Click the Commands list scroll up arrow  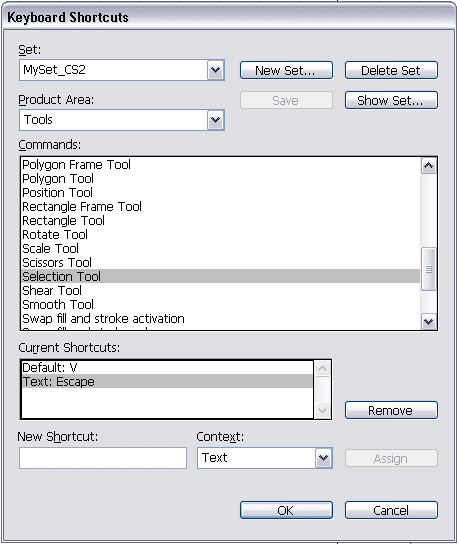[429, 166]
